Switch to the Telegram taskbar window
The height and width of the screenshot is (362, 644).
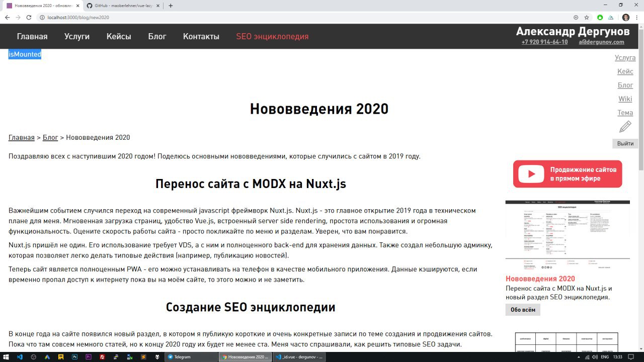pyautogui.click(x=192, y=357)
